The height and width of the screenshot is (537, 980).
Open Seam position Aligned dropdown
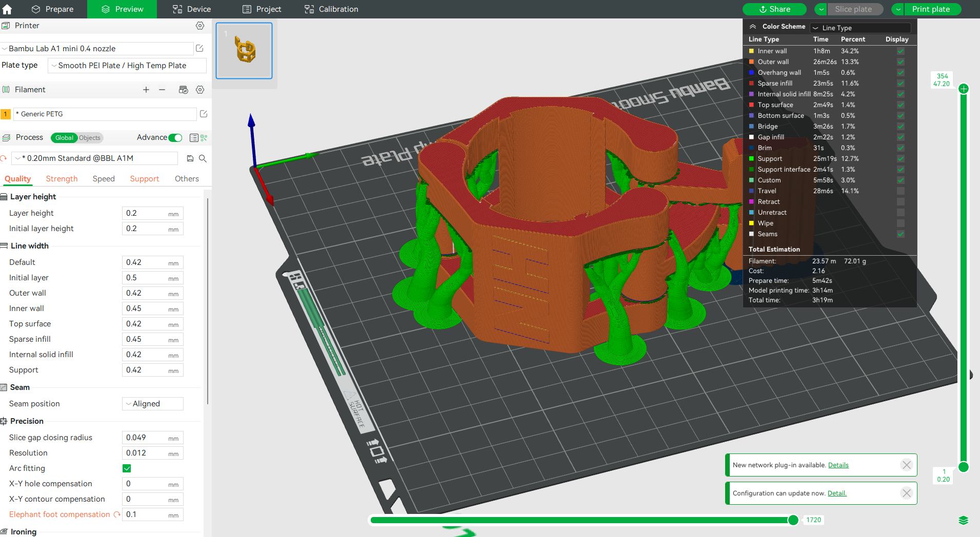(x=153, y=404)
